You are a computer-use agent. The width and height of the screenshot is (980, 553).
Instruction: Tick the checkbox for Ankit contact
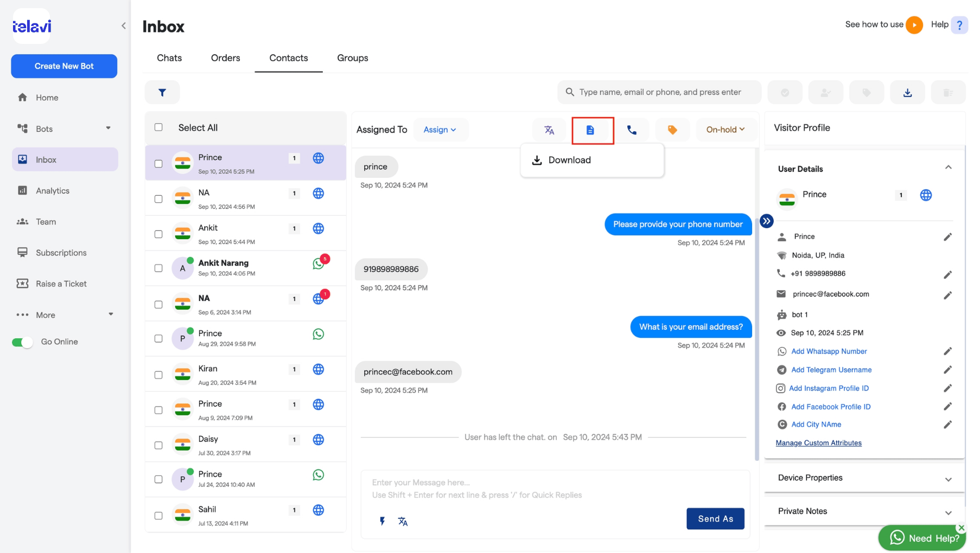158,234
